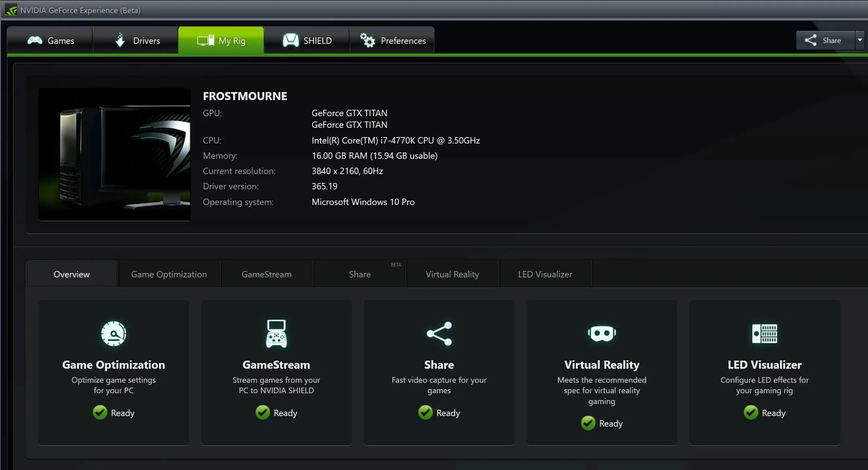
Task: Open the Games tab
Action: click(50, 40)
